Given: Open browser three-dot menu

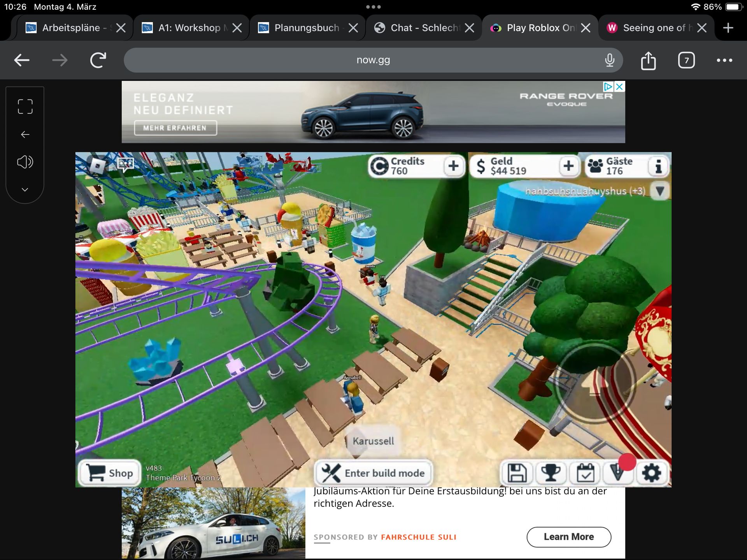Looking at the screenshot, I should pos(724,60).
